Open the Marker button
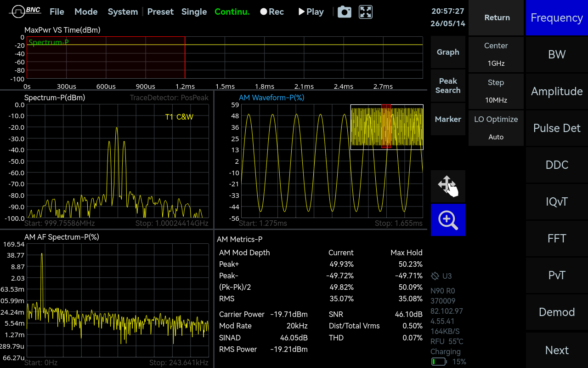Viewport: 588px width, 368px height. coord(448,119)
